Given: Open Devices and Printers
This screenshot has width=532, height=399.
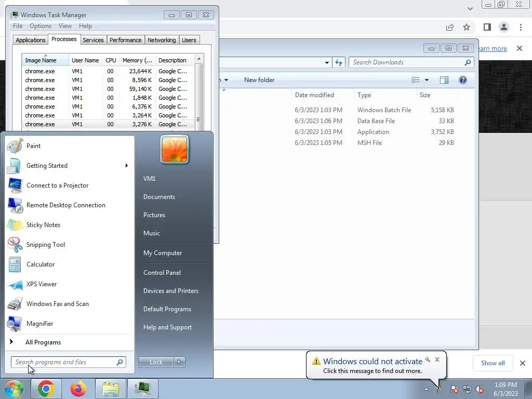Looking at the screenshot, I should tap(170, 291).
